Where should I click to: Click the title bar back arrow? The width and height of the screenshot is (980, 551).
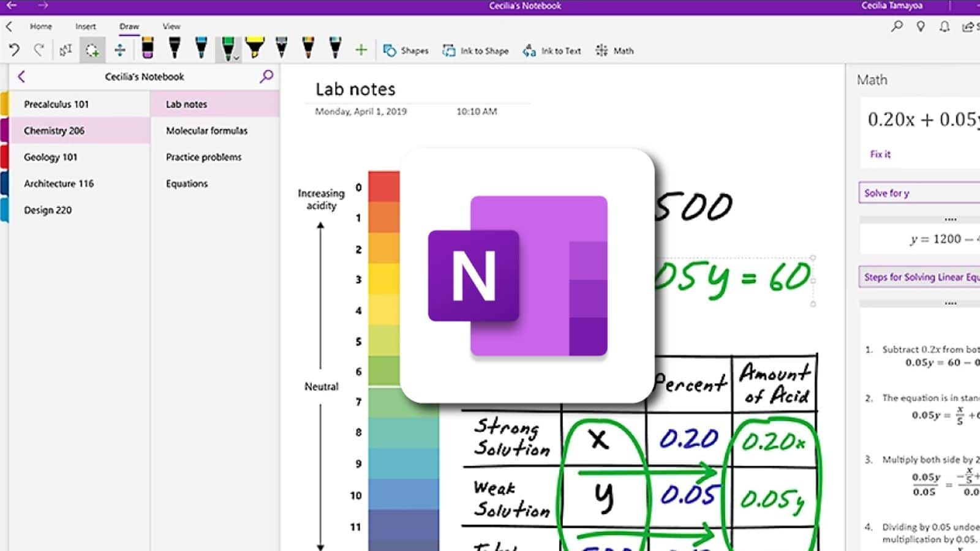[12, 6]
